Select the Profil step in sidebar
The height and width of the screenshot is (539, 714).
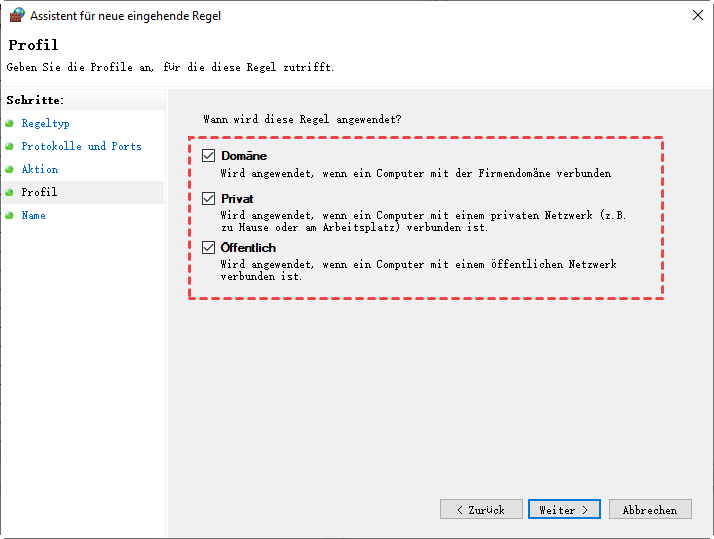[40, 192]
